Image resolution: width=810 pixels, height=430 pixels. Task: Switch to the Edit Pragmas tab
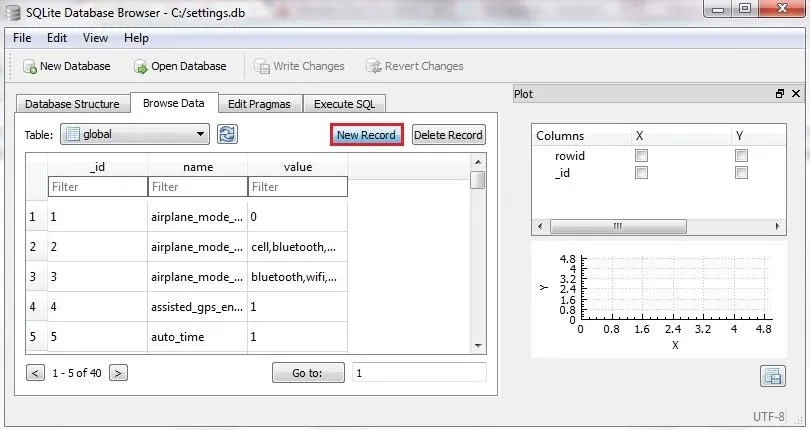[259, 104]
